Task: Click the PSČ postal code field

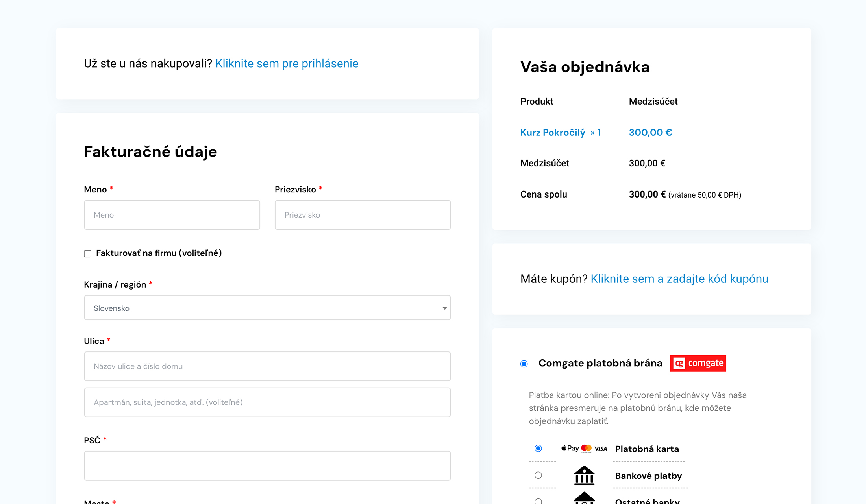Action: click(267, 465)
